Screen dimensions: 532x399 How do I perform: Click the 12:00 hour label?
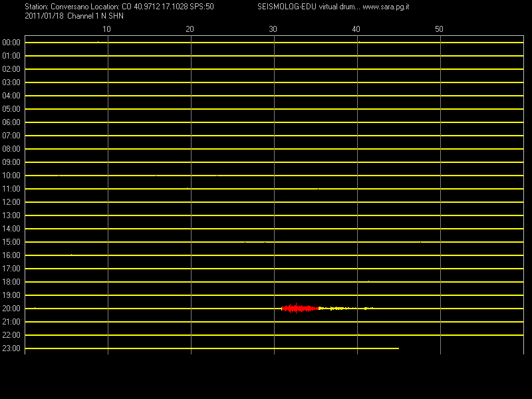(11, 202)
